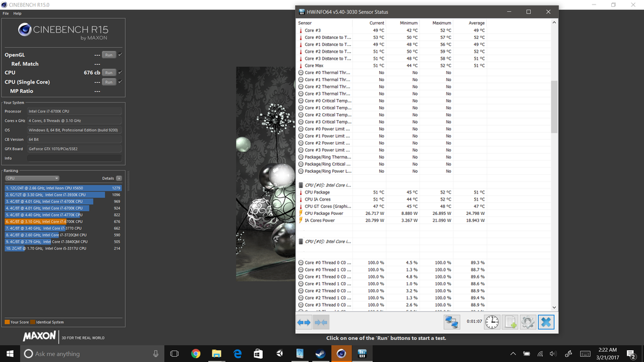Screen dimensions: 644x362
Task: Show hidden system tray icons
Action: pyautogui.click(x=513, y=353)
